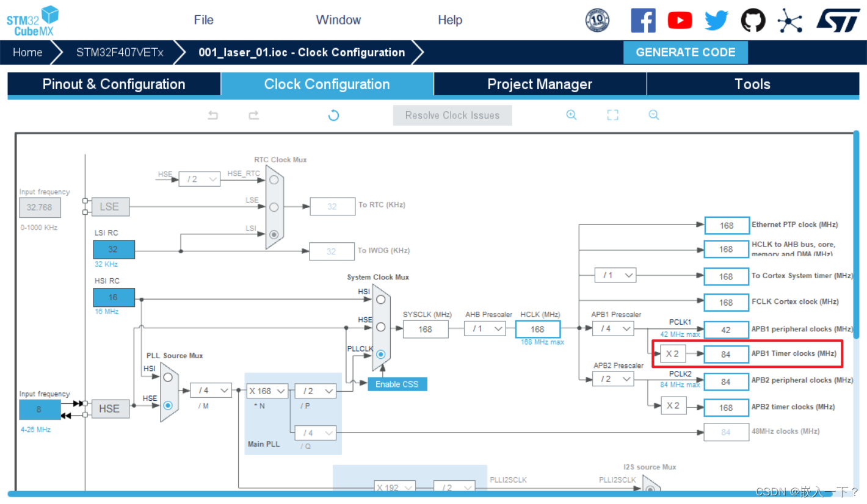
Task: Open the GitHub icon link
Action: 753,20
